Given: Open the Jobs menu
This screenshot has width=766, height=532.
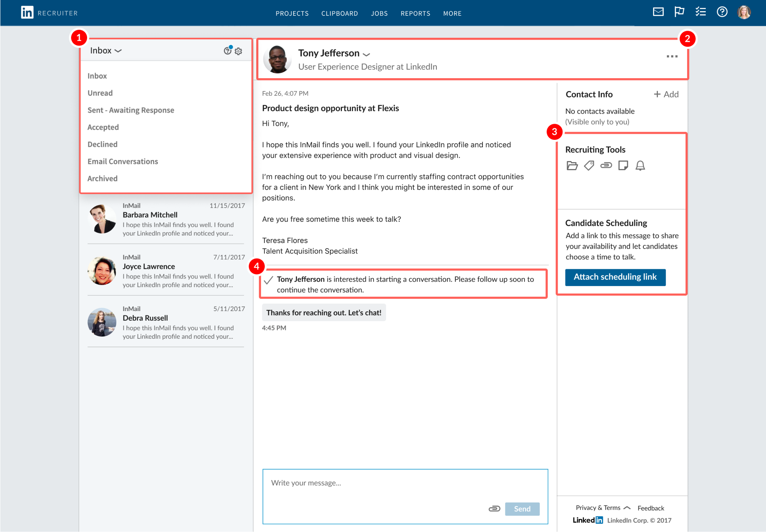Looking at the screenshot, I should (x=379, y=13).
